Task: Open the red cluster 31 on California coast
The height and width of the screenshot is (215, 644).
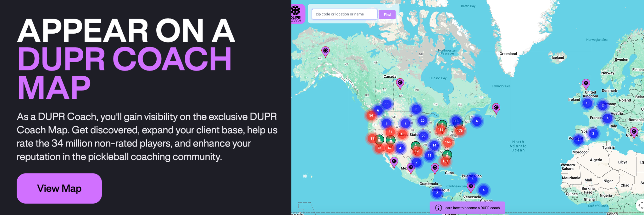Action: [x=372, y=138]
